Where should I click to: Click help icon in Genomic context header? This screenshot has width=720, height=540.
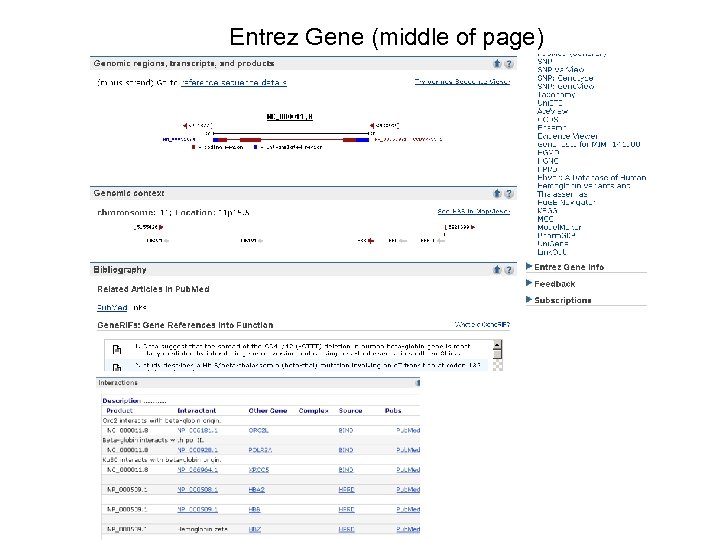[x=509, y=193]
